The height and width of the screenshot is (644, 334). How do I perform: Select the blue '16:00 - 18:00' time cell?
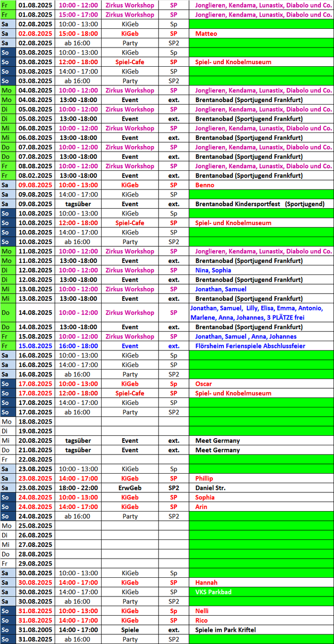click(78, 346)
